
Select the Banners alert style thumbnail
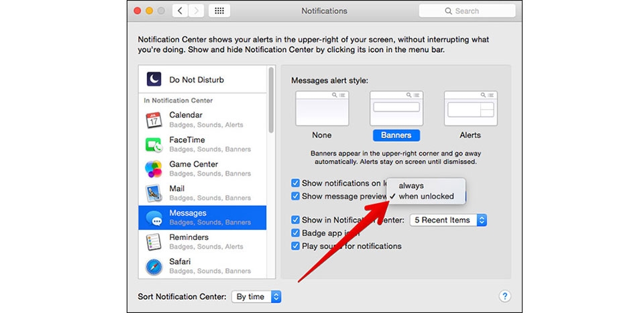tap(396, 109)
